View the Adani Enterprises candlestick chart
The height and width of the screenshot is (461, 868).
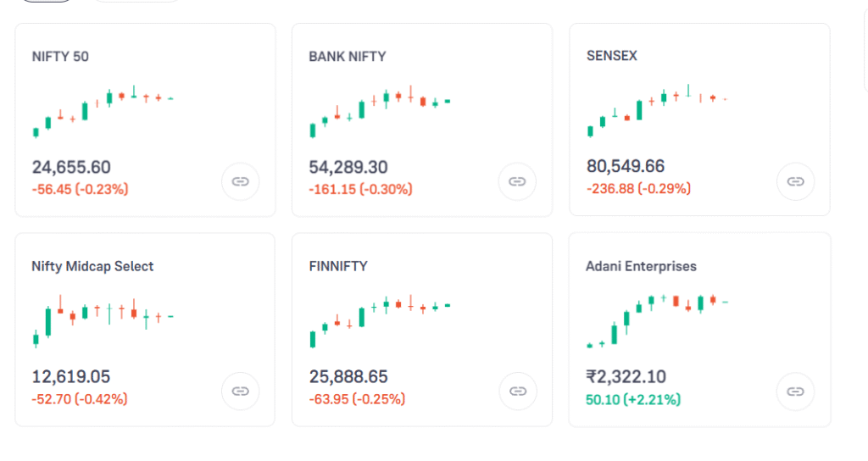coord(657,320)
